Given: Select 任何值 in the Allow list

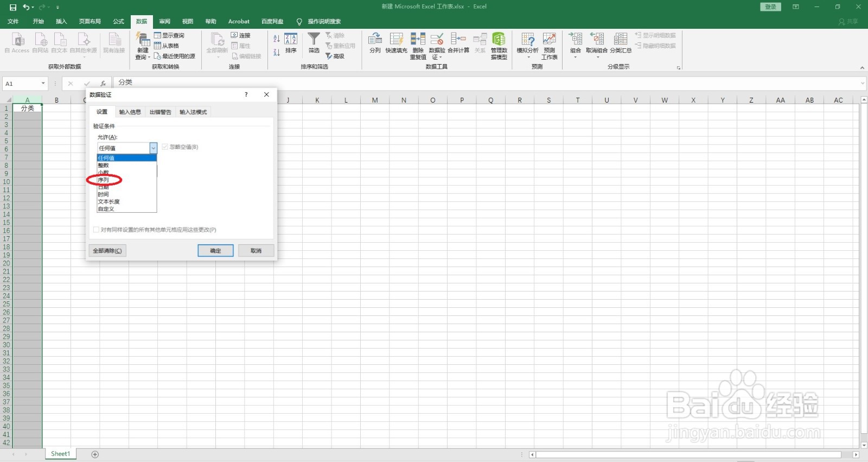Looking at the screenshot, I should click(x=127, y=158).
